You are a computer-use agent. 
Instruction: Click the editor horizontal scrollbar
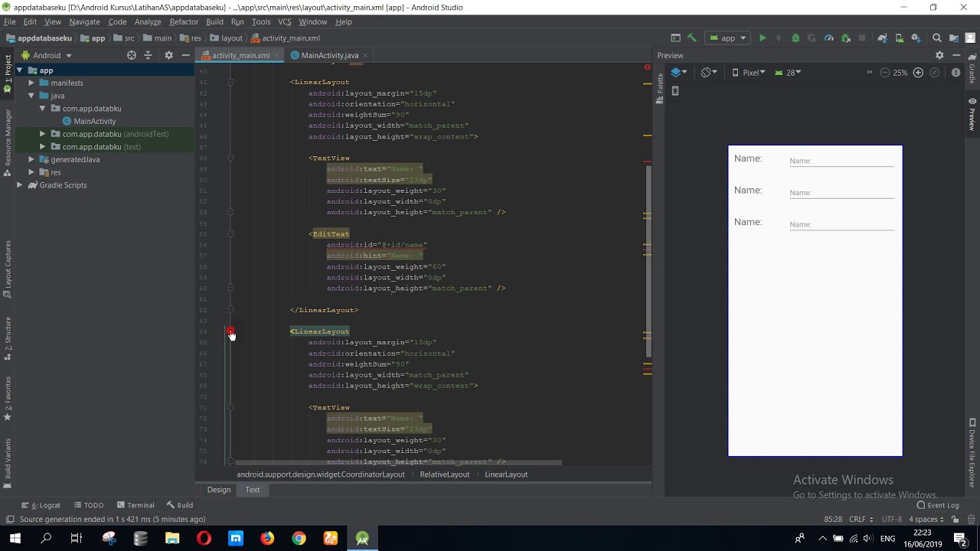pyautogui.click(x=398, y=462)
